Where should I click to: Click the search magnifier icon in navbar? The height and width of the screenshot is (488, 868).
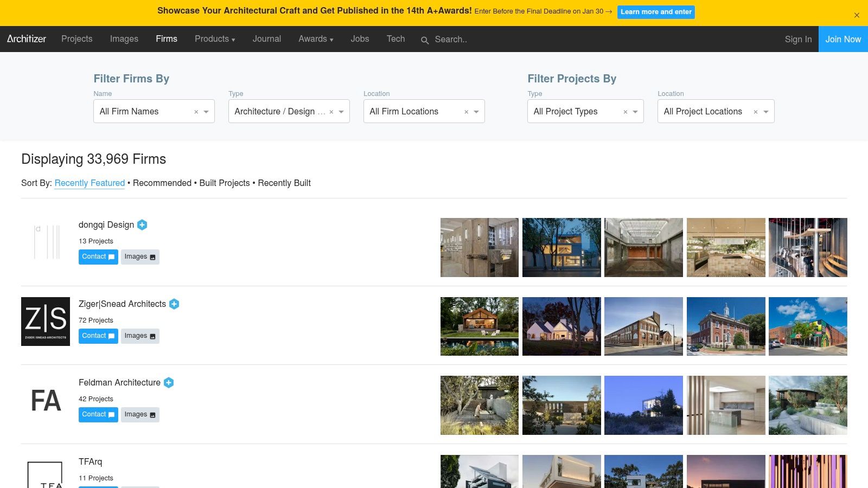[425, 40]
